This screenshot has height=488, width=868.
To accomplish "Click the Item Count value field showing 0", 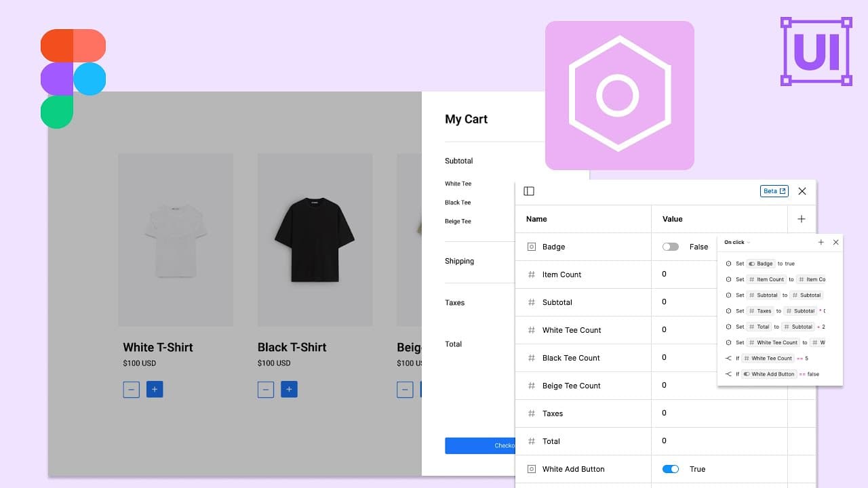I will pyautogui.click(x=684, y=274).
